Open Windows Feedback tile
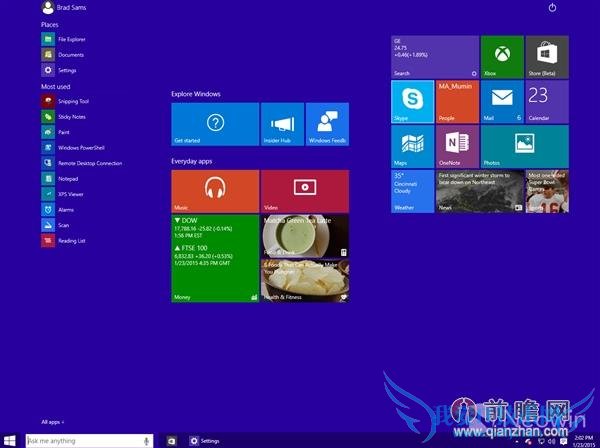Viewport: 600px width, 448px height. 327,124
